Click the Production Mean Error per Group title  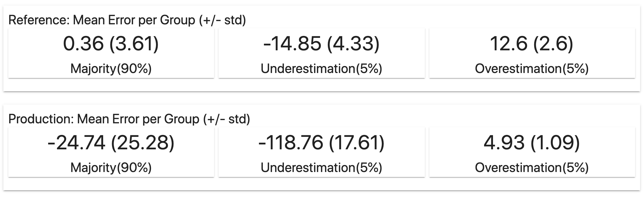129,119
